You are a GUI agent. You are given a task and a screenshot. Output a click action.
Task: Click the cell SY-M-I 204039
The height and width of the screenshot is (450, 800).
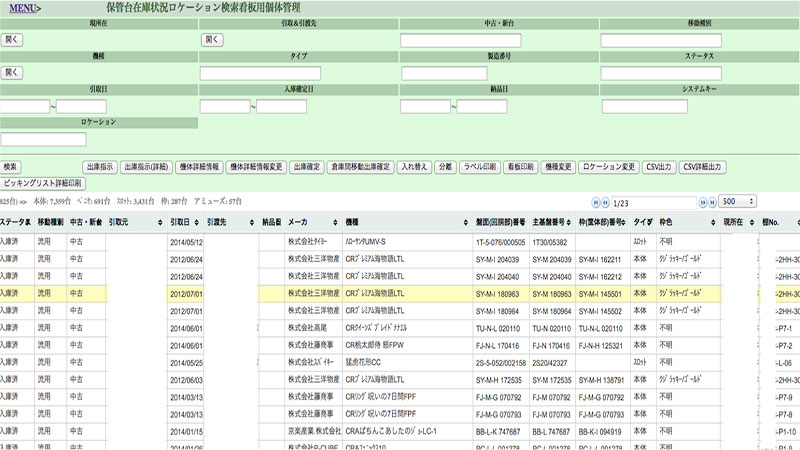tap(501, 259)
